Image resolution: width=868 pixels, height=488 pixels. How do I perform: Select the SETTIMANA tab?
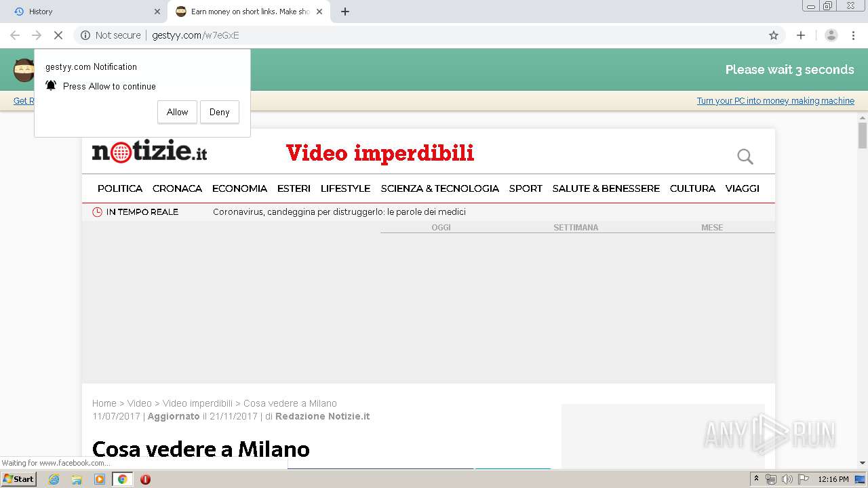(x=576, y=228)
